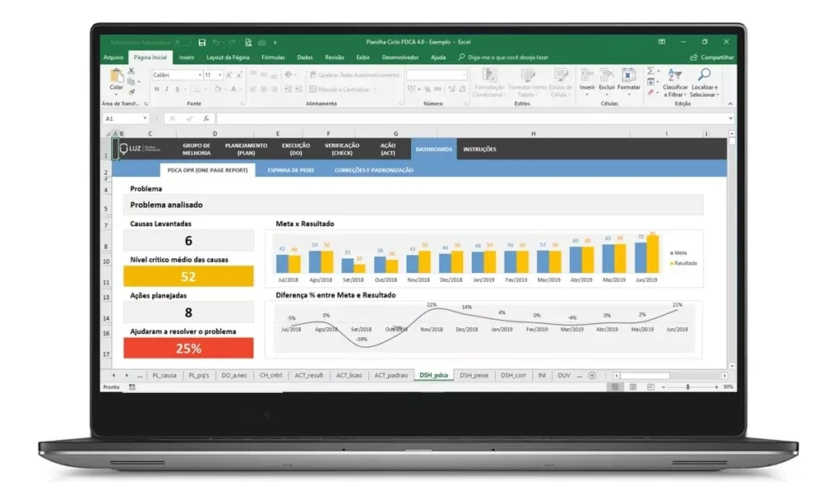The width and height of the screenshot is (837, 504).
Task: Customize the quick access toolbar dropdown
Action: [x=275, y=42]
